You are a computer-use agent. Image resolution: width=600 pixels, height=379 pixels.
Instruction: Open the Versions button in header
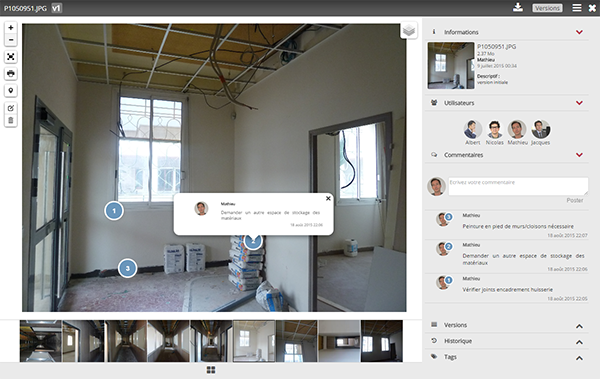(547, 8)
